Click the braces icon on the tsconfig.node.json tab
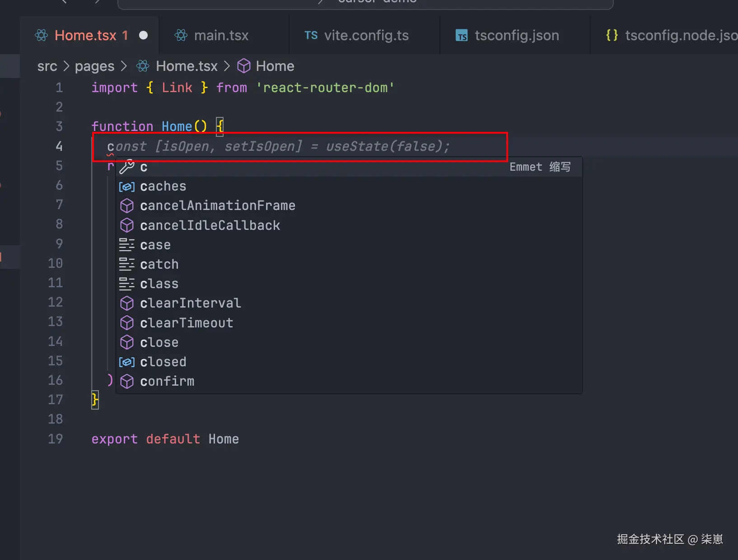The height and width of the screenshot is (560, 738). (x=612, y=35)
